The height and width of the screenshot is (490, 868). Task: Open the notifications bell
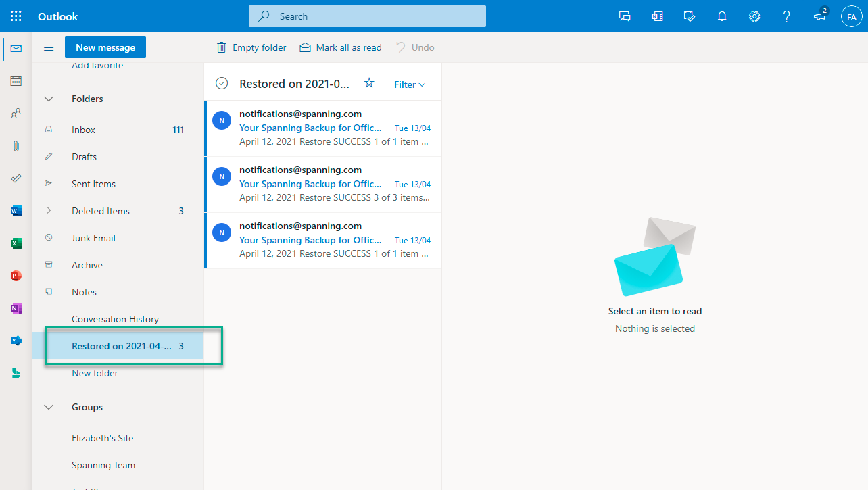point(722,16)
